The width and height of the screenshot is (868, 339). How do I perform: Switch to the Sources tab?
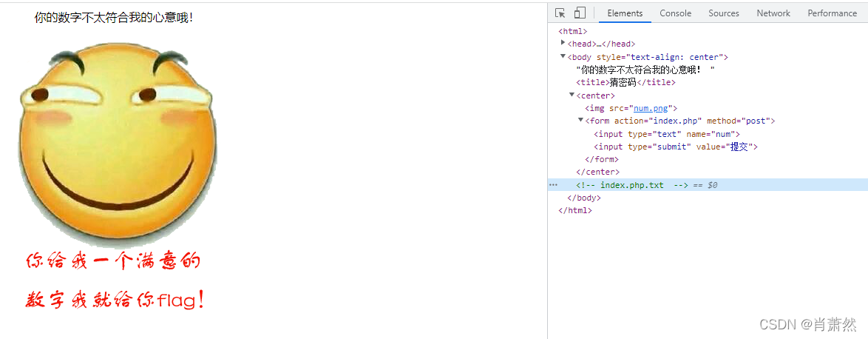click(724, 13)
